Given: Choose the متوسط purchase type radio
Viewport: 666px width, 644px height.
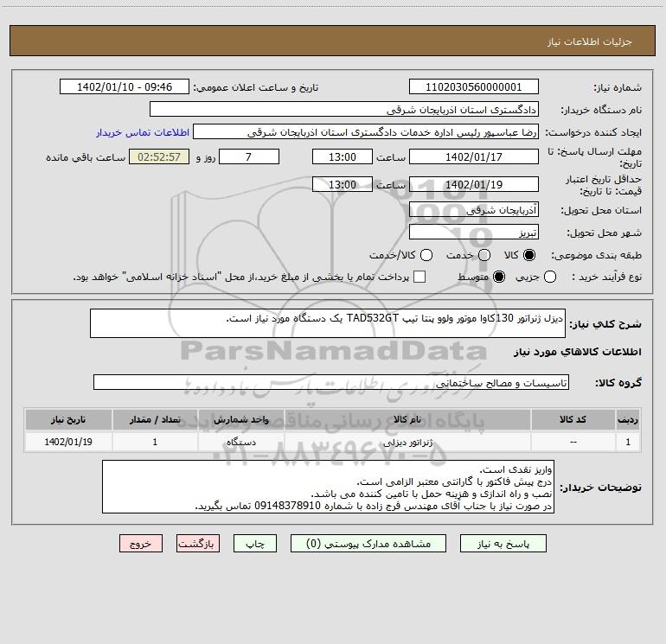Looking at the screenshot, I should [x=499, y=277].
